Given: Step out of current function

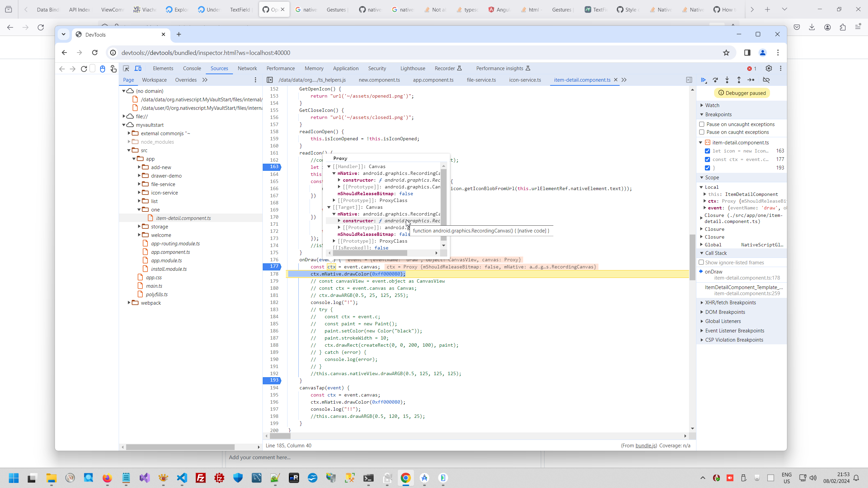Looking at the screenshot, I should [739, 80].
